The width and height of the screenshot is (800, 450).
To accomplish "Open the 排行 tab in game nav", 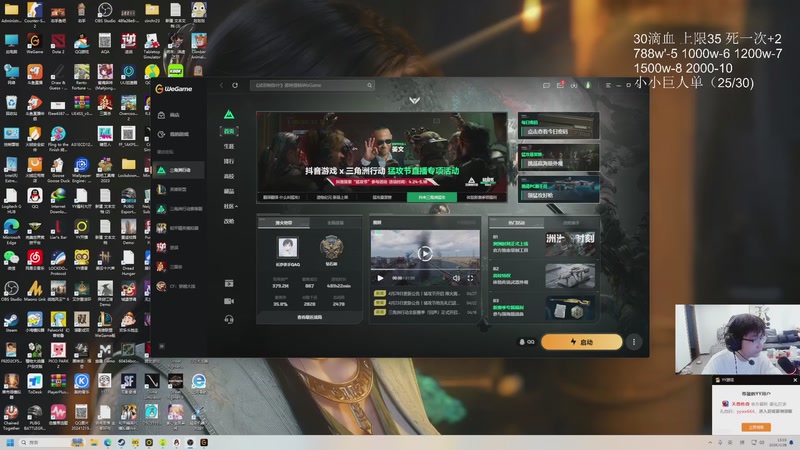I will pyautogui.click(x=229, y=161).
